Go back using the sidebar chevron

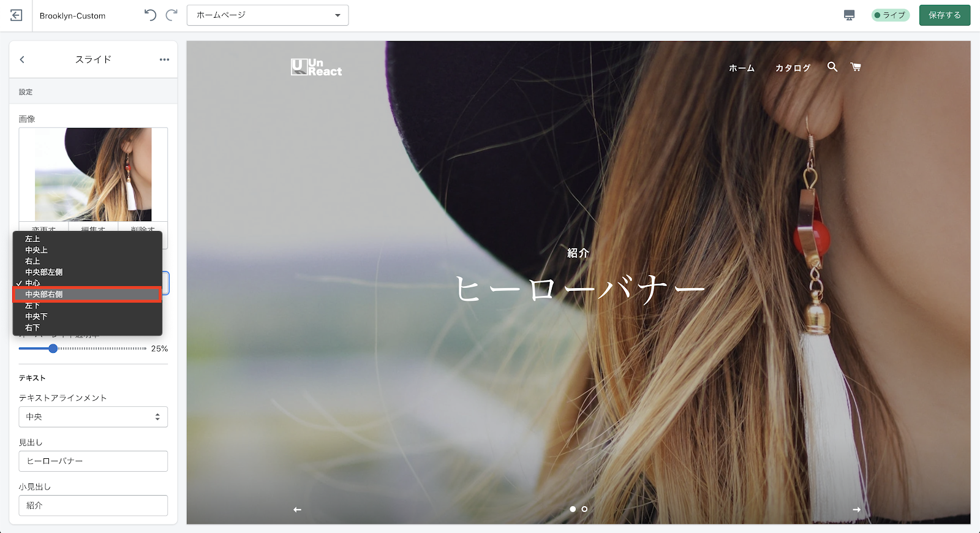[22, 59]
